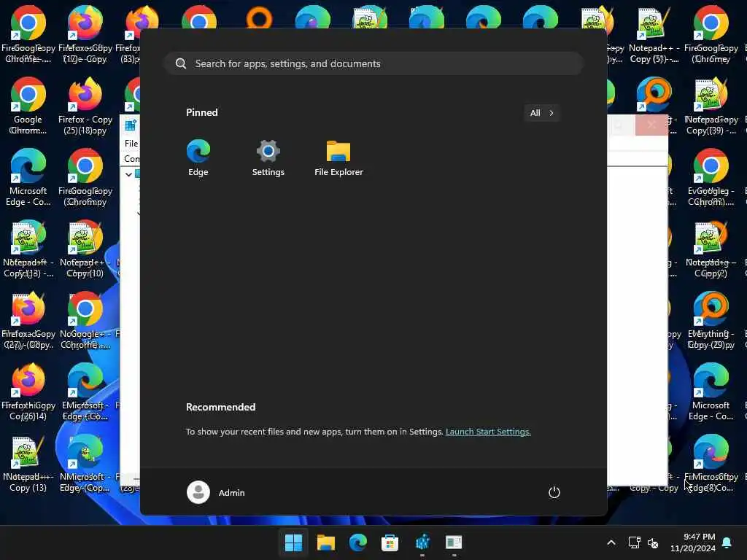Open the Launch Start Settings link
The width and height of the screenshot is (747, 560).
tap(488, 432)
